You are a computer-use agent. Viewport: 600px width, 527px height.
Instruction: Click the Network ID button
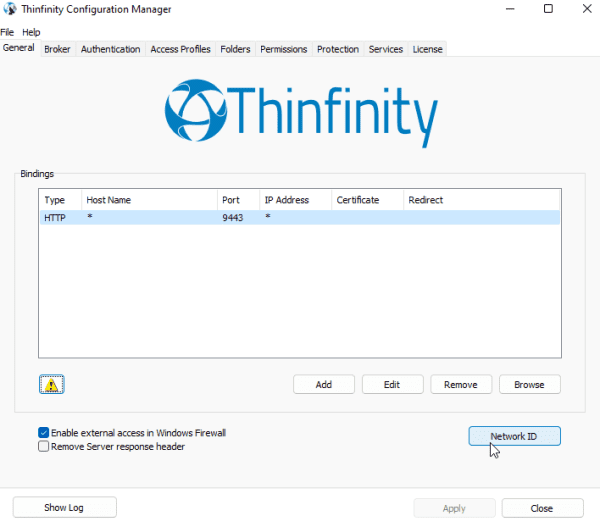pyautogui.click(x=514, y=436)
